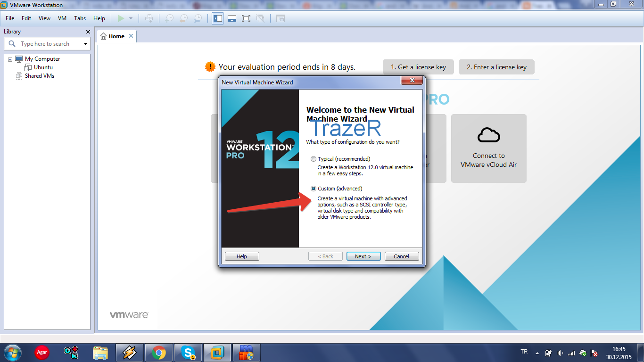Click the Enter a license key button
Screen dimensions: 644x362
click(x=496, y=67)
